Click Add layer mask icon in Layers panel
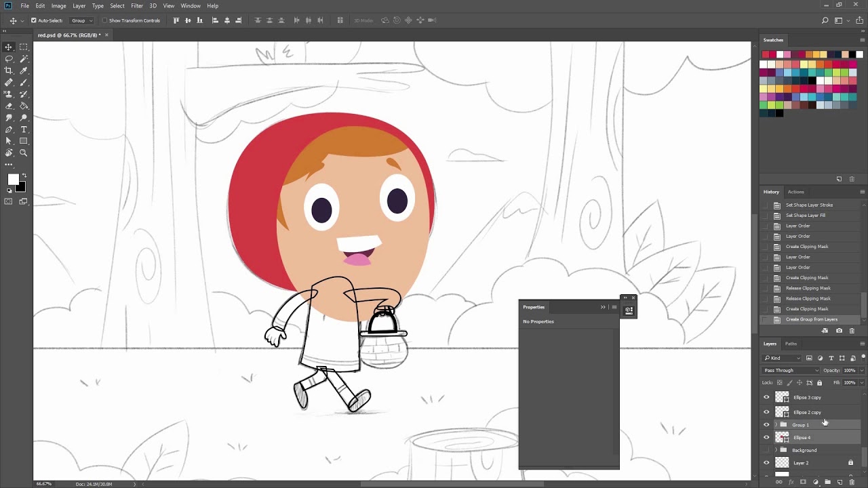 click(803, 482)
